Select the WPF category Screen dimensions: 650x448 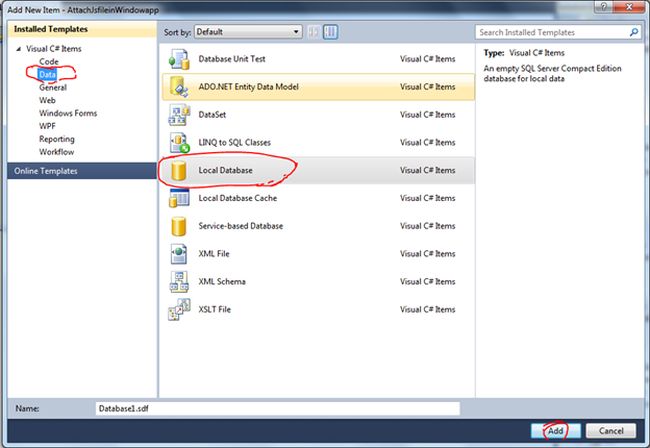47,126
